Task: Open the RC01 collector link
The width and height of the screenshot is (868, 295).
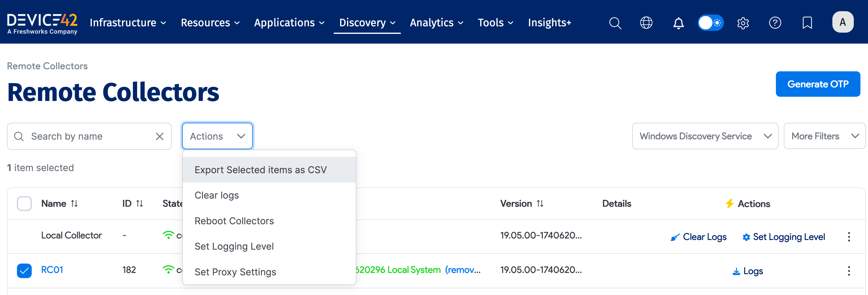Action: tap(52, 270)
